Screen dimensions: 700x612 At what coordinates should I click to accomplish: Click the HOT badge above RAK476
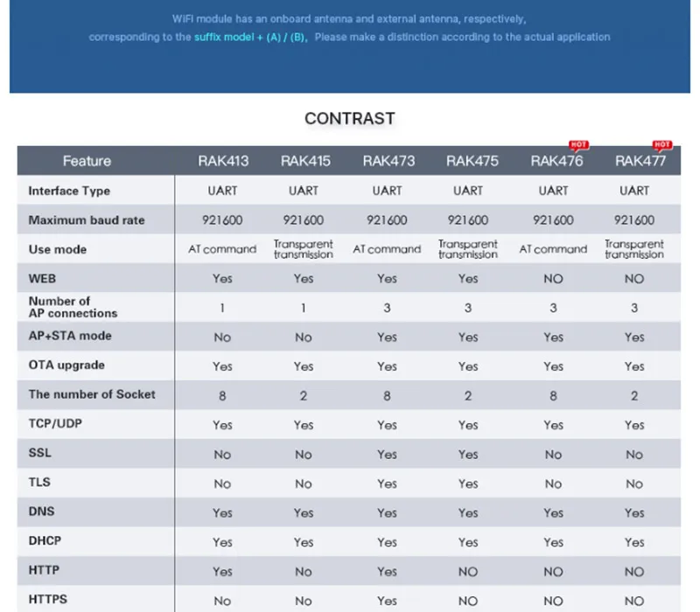coord(578,145)
